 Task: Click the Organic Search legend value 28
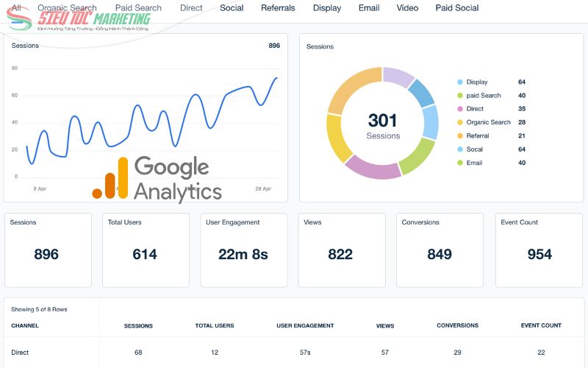522,122
